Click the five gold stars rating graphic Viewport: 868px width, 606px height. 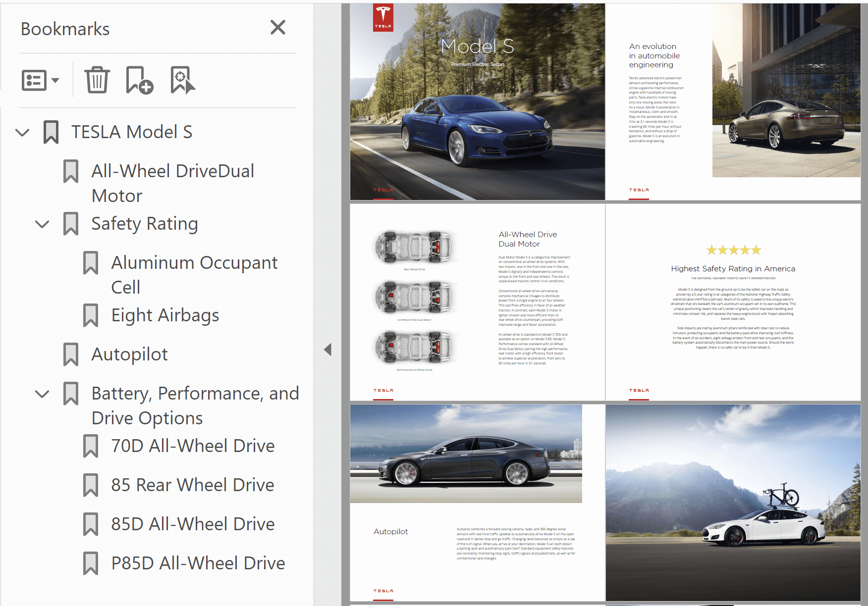pos(733,250)
